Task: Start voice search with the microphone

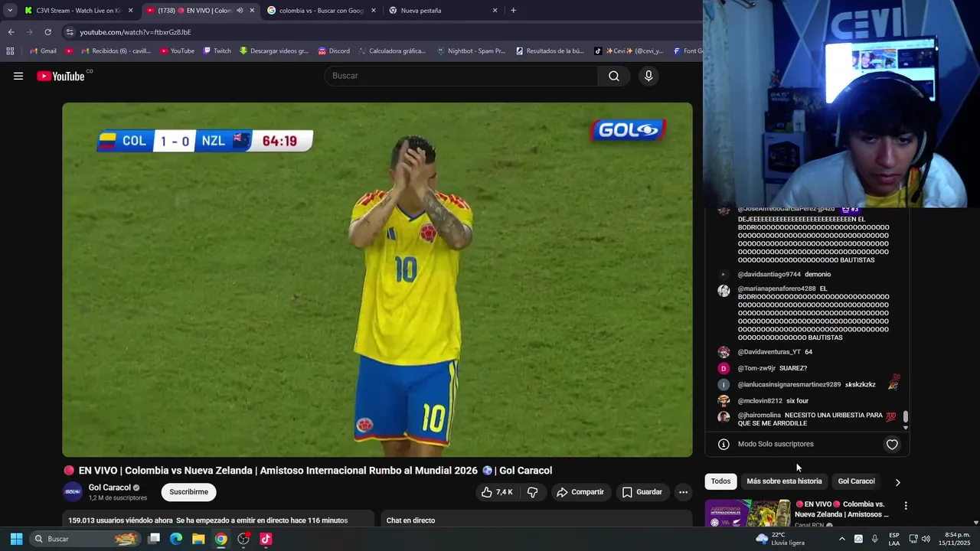Action: point(648,76)
